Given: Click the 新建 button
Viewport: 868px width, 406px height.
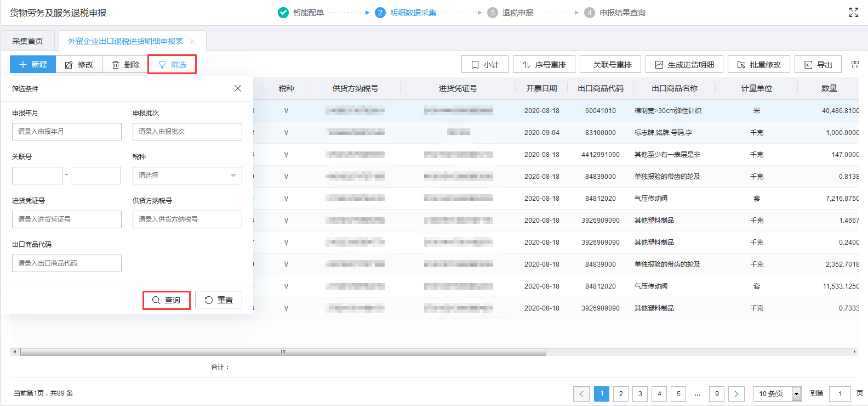Looking at the screenshot, I should click(33, 65).
